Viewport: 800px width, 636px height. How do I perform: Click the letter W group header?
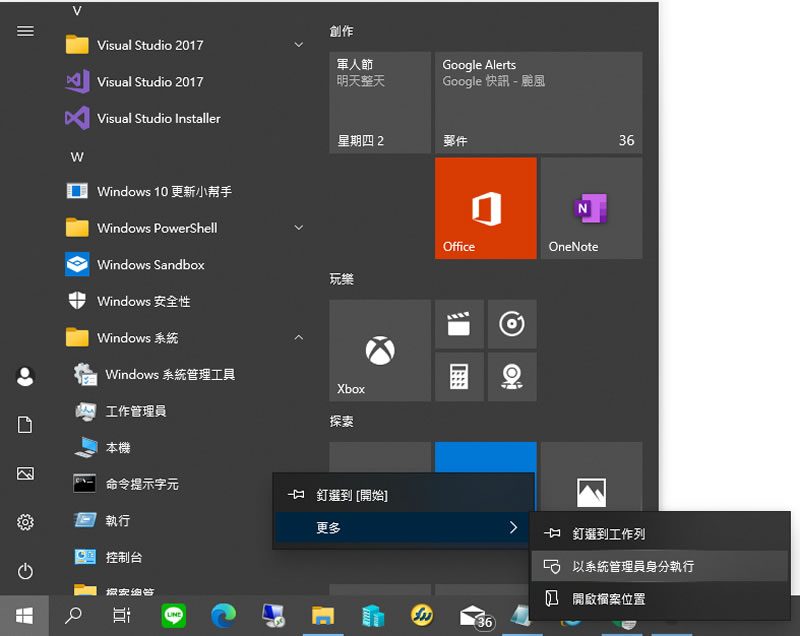click(77, 157)
